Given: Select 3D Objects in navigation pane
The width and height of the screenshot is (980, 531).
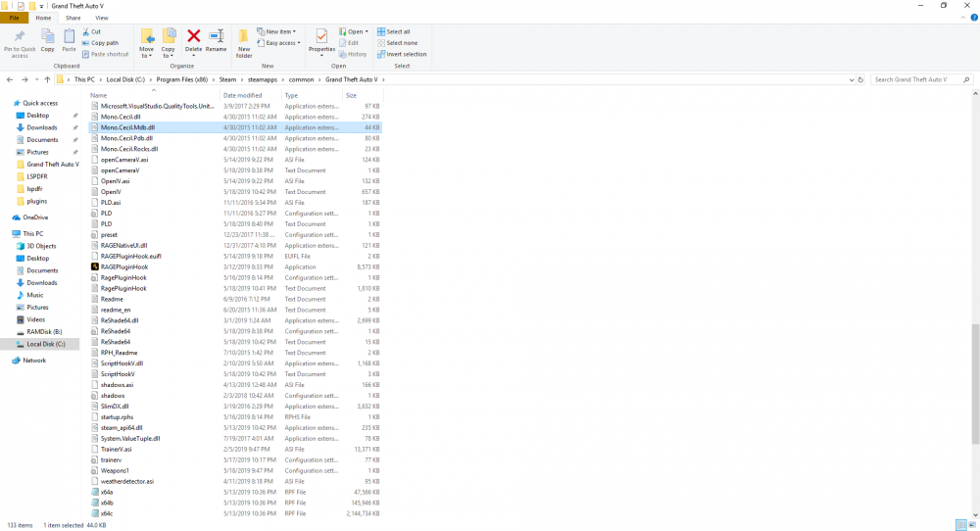Looking at the screenshot, I should pos(41,246).
